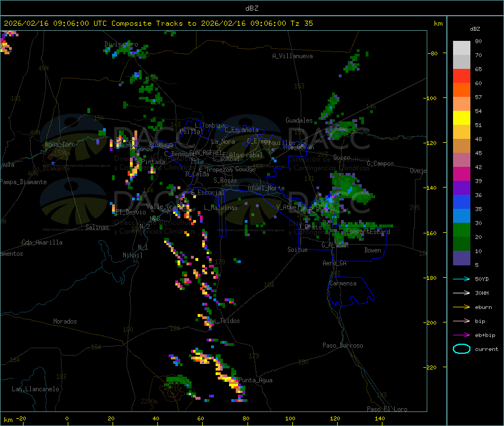Image resolution: width=504 pixels, height=426 pixels.
Task: Click the 'Divisadero' map label
Action: click(121, 44)
